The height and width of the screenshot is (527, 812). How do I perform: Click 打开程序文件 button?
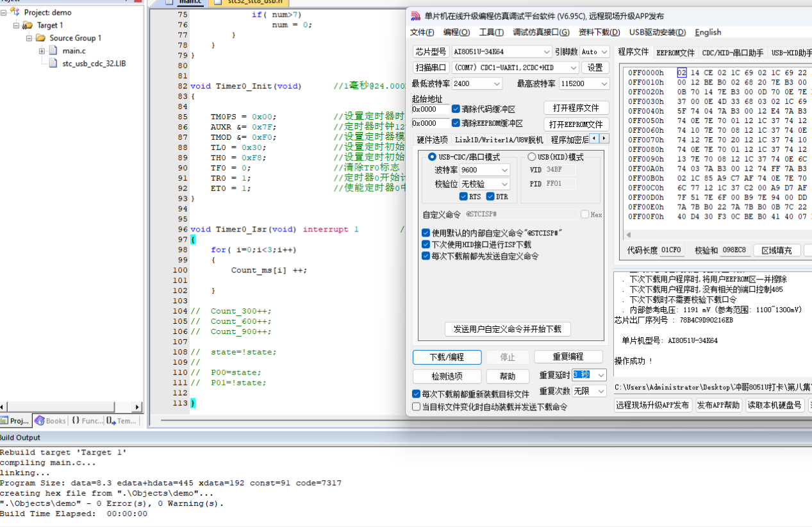click(x=576, y=108)
